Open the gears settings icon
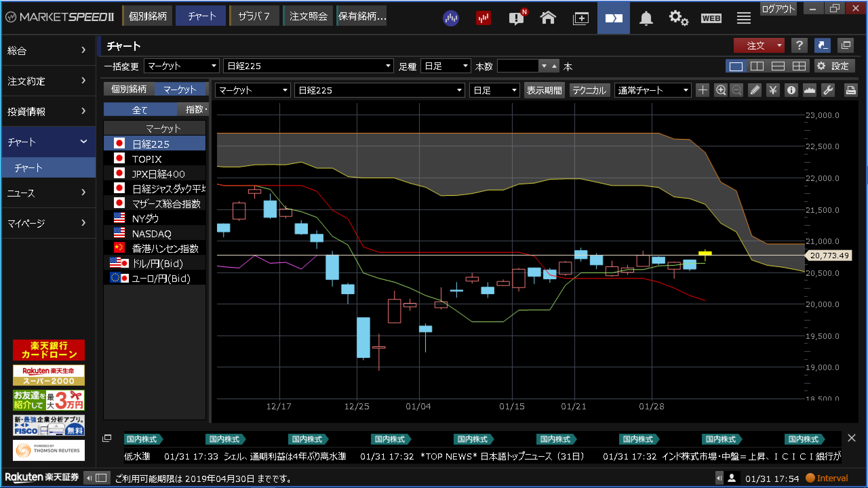 (678, 18)
